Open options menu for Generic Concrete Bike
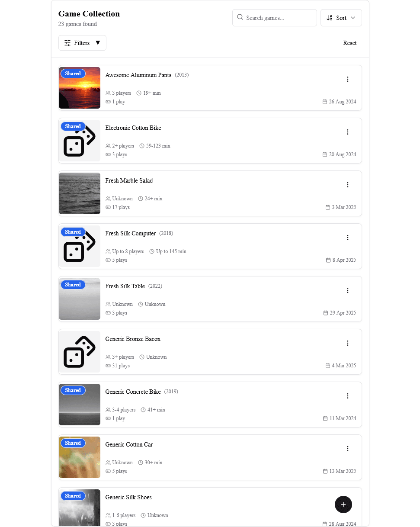Screen dimensions: 420x527 (x=347, y=396)
